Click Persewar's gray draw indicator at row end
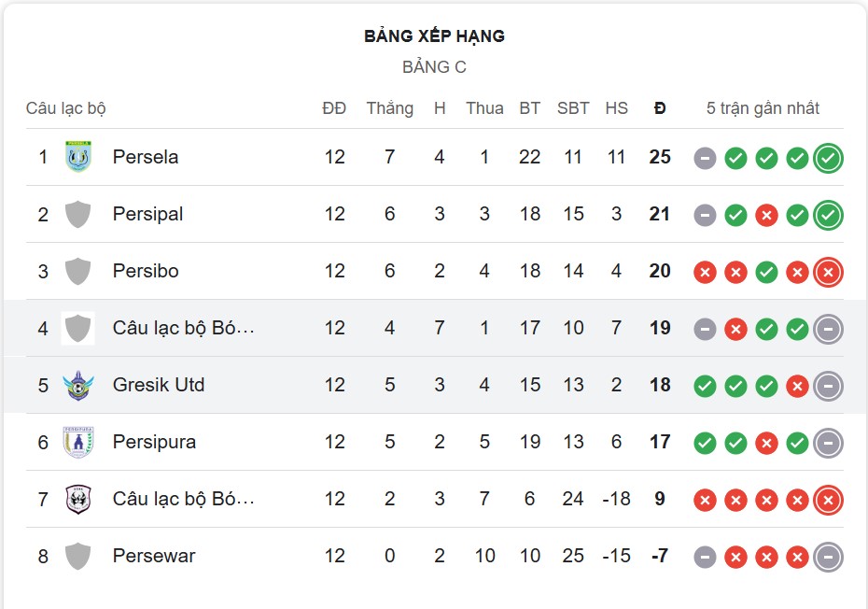868x609 pixels. tap(827, 556)
